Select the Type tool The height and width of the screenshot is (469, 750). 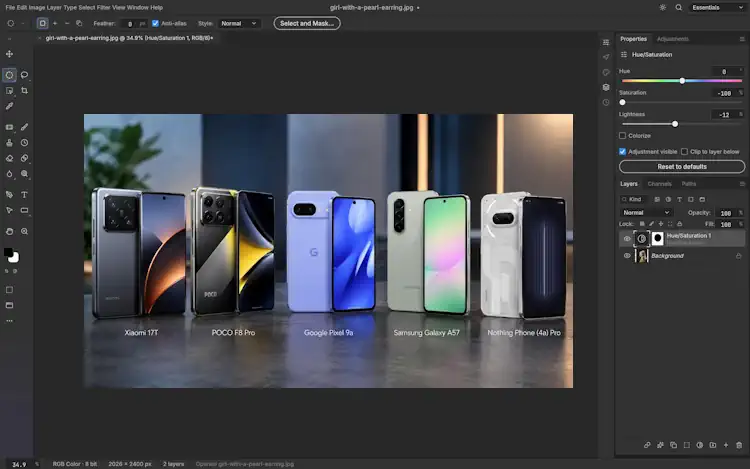coord(24,195)
